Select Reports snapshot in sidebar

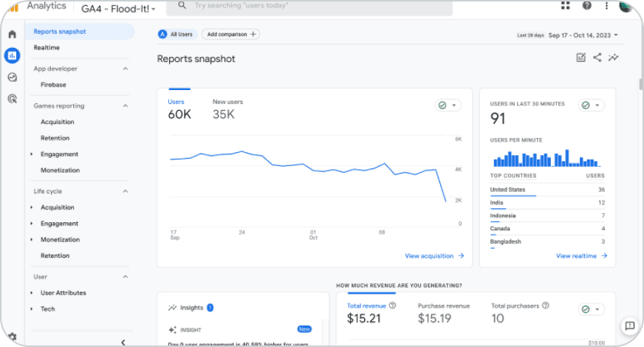coord(80,32)
